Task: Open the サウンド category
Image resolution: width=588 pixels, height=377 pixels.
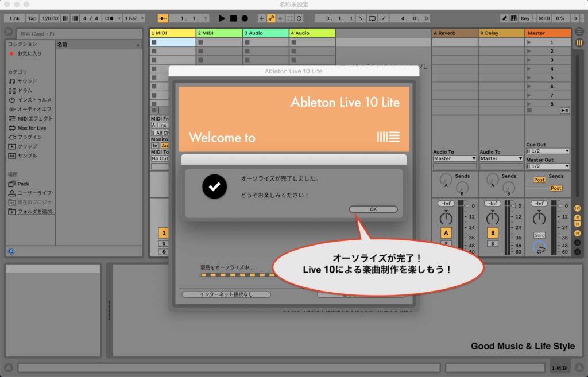Action: click(27, 81)
